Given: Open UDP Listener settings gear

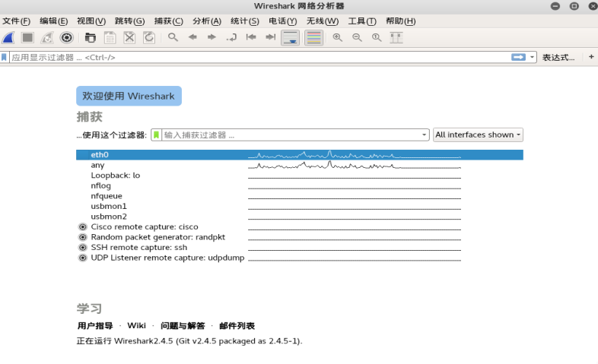Looking at the screenshot, I should [x=82, y=258].
